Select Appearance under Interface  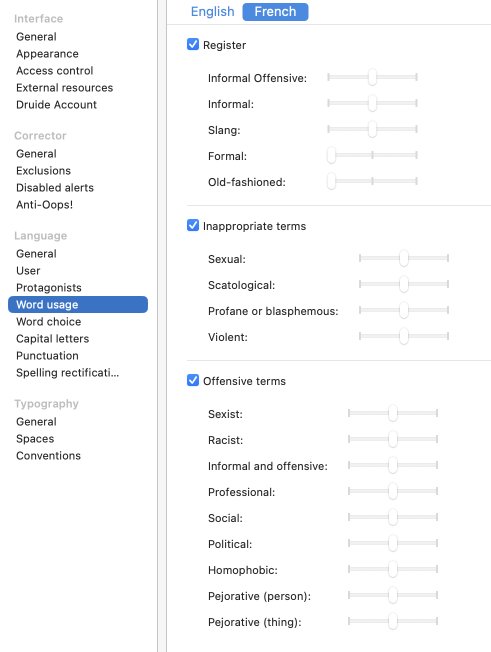[47, 54]
